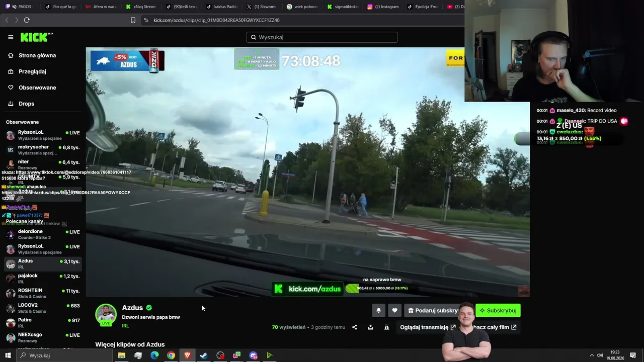The height and width of the screenshot is (362, 644).
Task: Open the Windows Start menu
Action: click(8, 355)
